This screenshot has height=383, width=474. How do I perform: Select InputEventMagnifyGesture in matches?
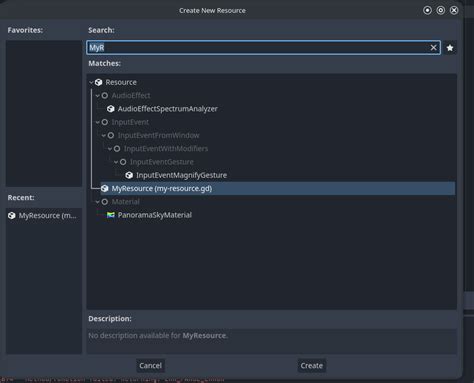(x=181, y=175)
